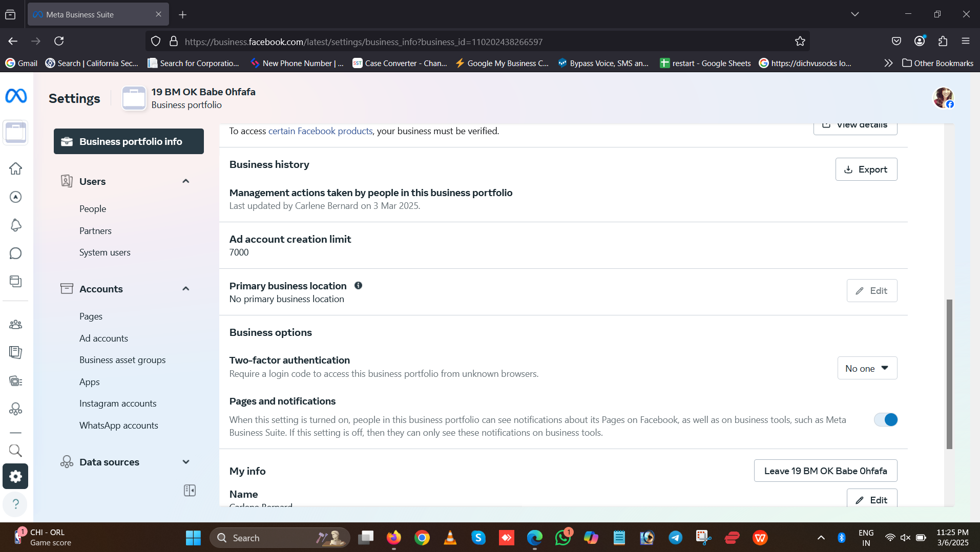Open the notifications bell icon
Image resolution: width=980 pixels, height=552 pixels.
coord(16,225)
